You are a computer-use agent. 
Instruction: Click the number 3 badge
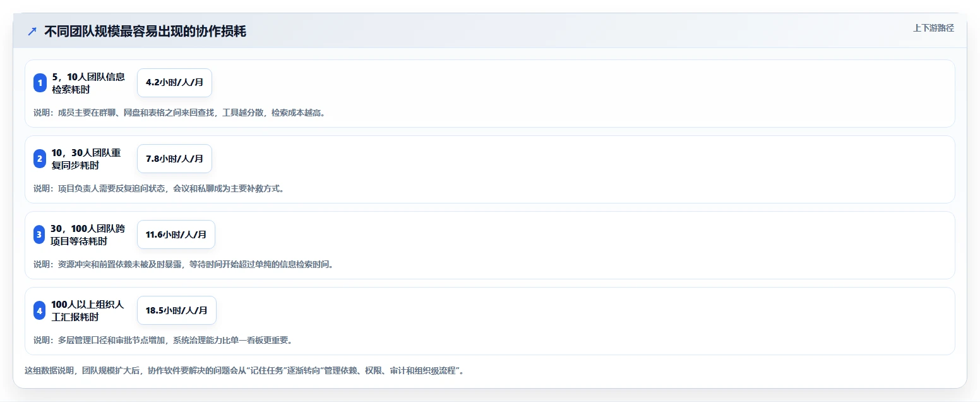click(40, 234)
